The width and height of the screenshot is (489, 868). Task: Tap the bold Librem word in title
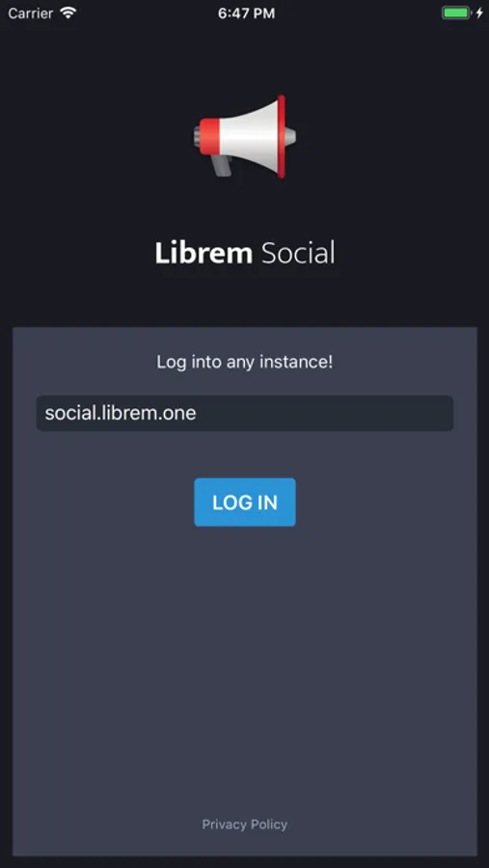[x=204, y=253]
